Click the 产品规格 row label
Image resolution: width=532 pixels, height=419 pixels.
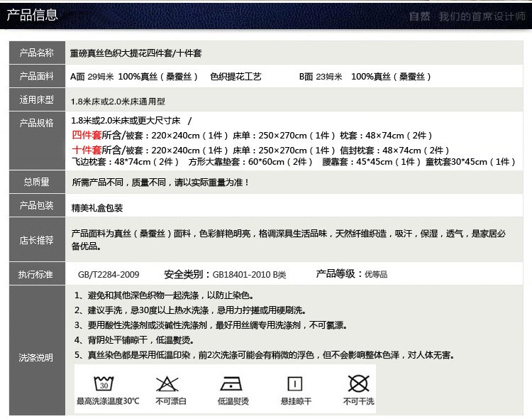tap(36, 123)
